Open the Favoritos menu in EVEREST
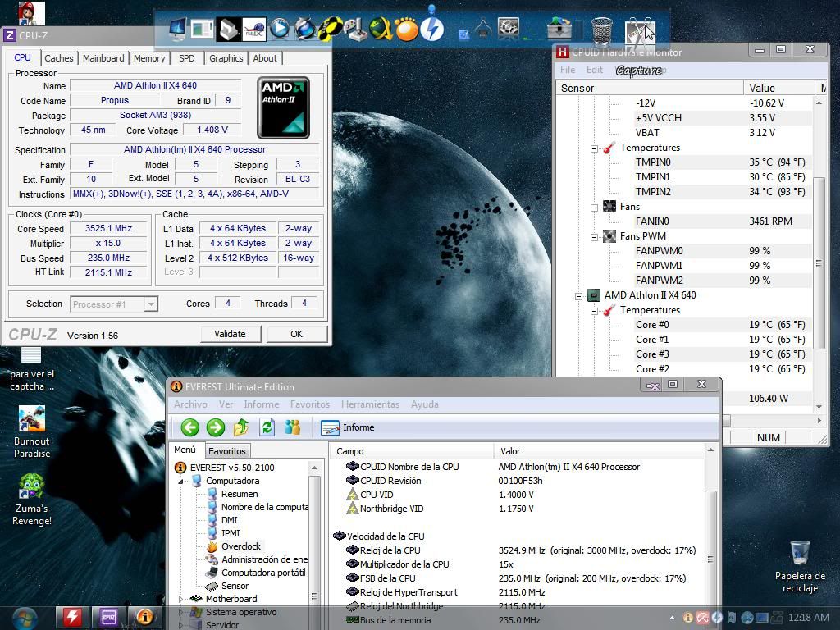840x630 pixels. [310, 404]
